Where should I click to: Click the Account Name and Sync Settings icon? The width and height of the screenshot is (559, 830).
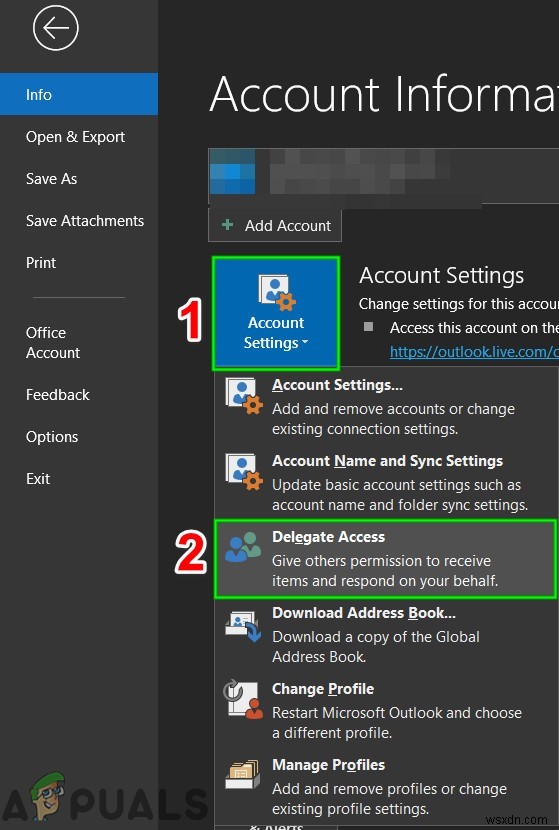pos(244,472)
